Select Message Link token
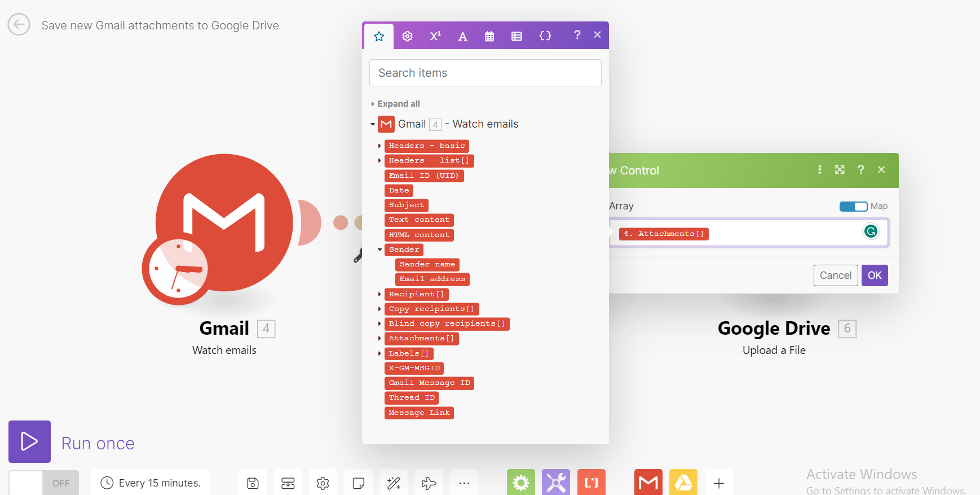 [419, 413]
